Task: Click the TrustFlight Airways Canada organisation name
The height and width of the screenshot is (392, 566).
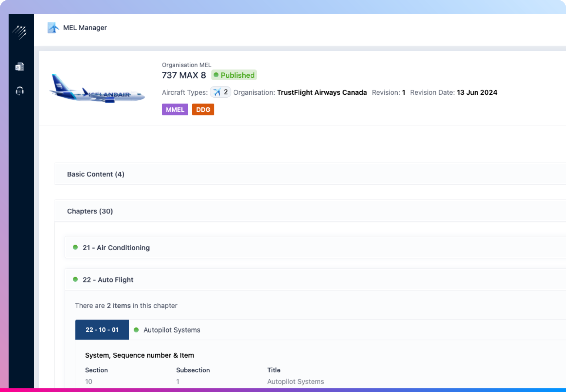Action: (x=322, y=93)
